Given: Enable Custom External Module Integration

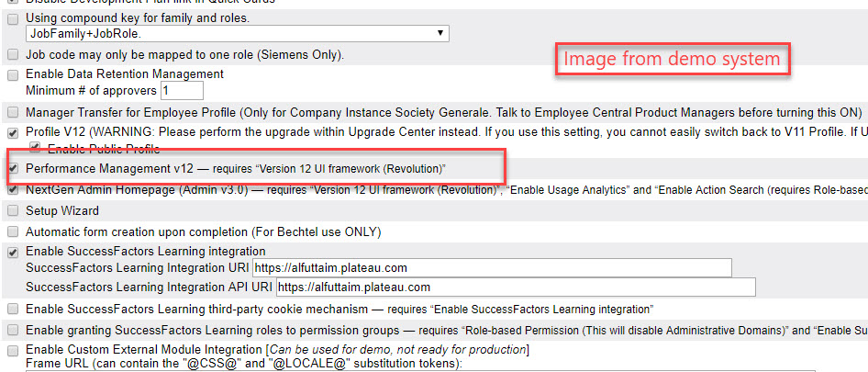Looking at the screenshot, I should pos(13,351).
